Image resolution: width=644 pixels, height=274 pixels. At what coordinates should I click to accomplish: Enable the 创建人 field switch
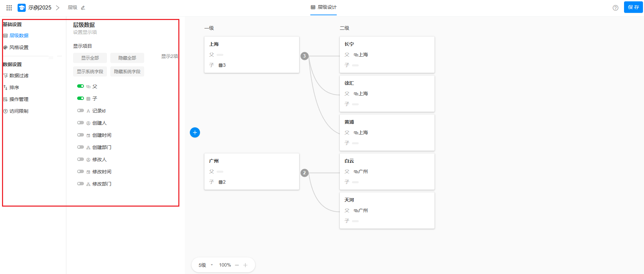coord(81,123)
